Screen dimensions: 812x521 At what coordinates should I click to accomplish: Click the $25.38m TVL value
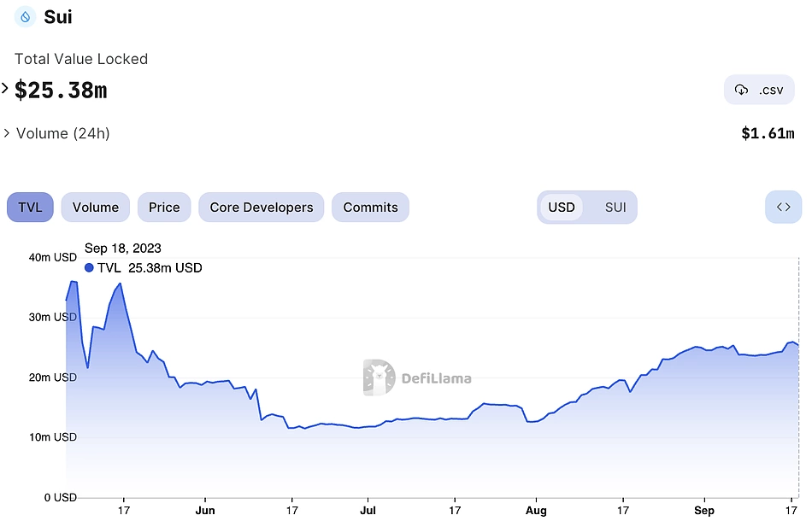pyautogui.click(x=61, y=91)
